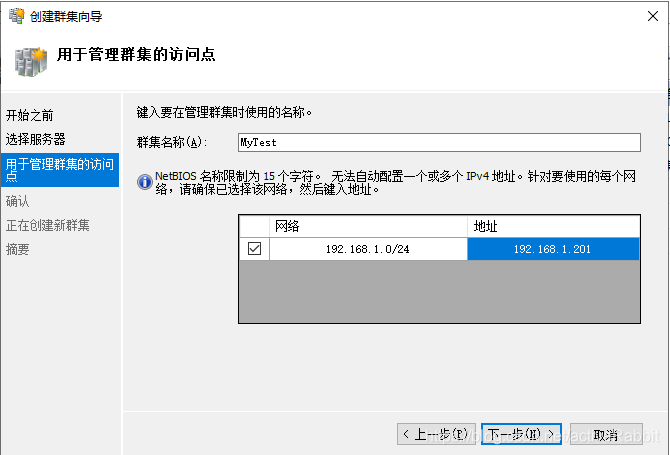
Task: Click the 键入要在管理群集时使用的名称 instruction
Action: pyautogui.click(x=224, y=112)
